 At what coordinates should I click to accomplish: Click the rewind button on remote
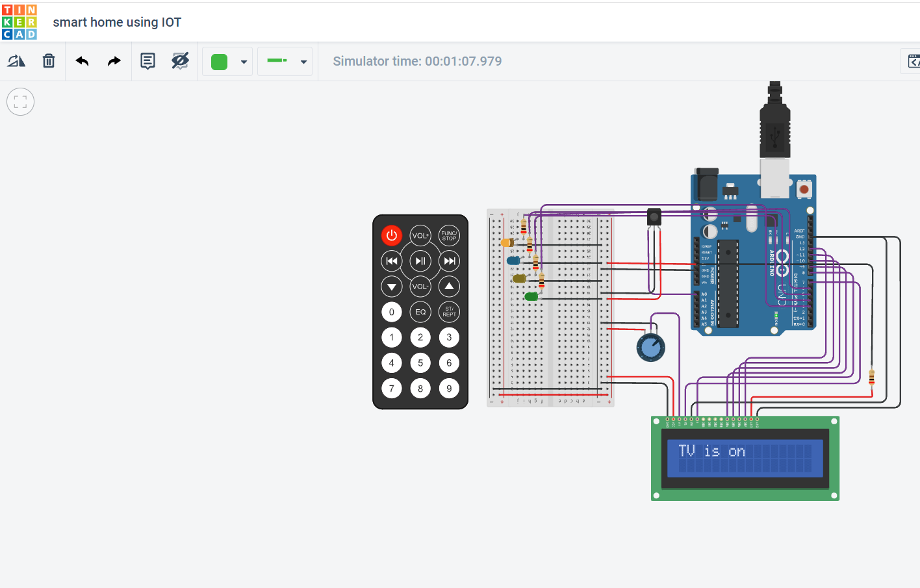pyautogui.click(x=392, y=261)
